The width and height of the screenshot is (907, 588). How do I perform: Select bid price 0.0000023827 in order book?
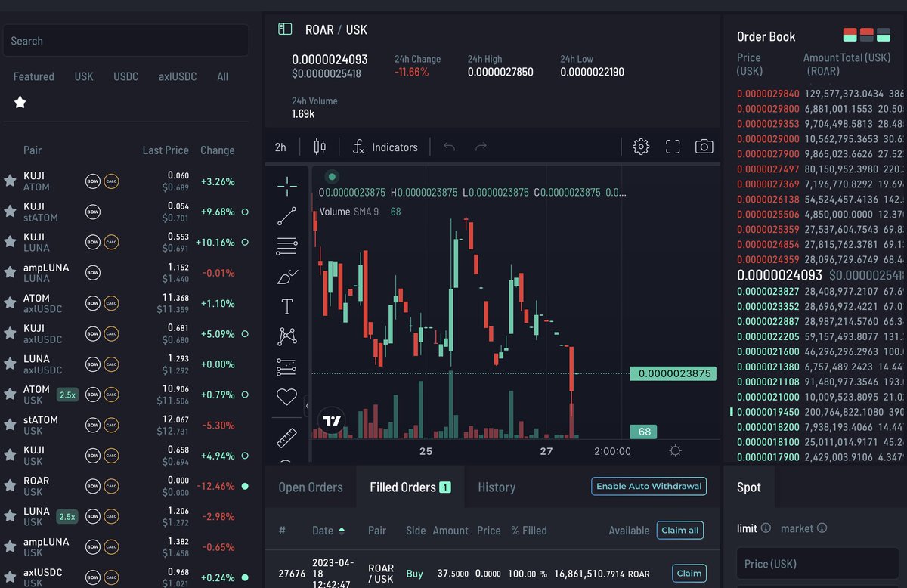768,292
